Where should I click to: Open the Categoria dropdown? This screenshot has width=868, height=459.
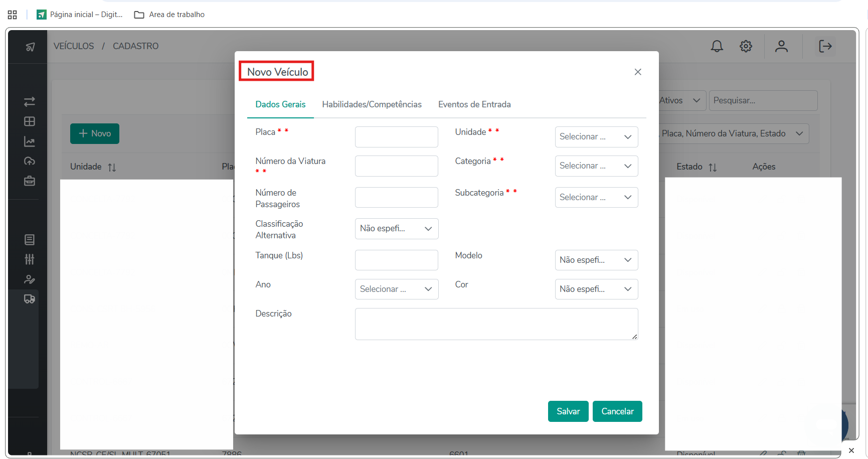[596, 166]
